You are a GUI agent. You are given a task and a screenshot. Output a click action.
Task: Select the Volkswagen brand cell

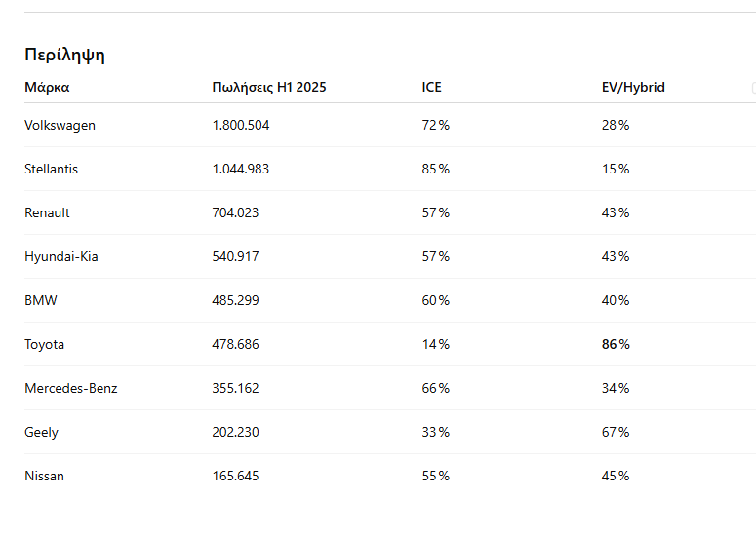(60, 126)
